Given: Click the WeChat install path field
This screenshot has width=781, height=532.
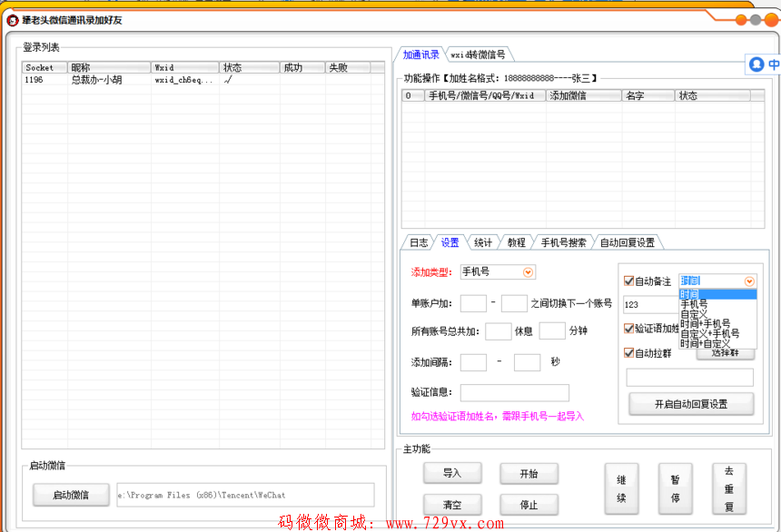Looking at the screenshot, I should pyautogui.click(x=245, y=495).
